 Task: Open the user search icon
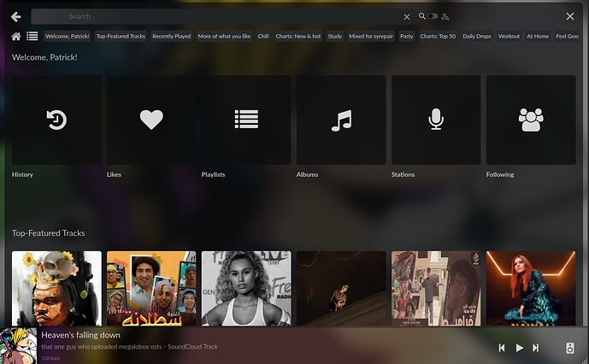point(445,16)
